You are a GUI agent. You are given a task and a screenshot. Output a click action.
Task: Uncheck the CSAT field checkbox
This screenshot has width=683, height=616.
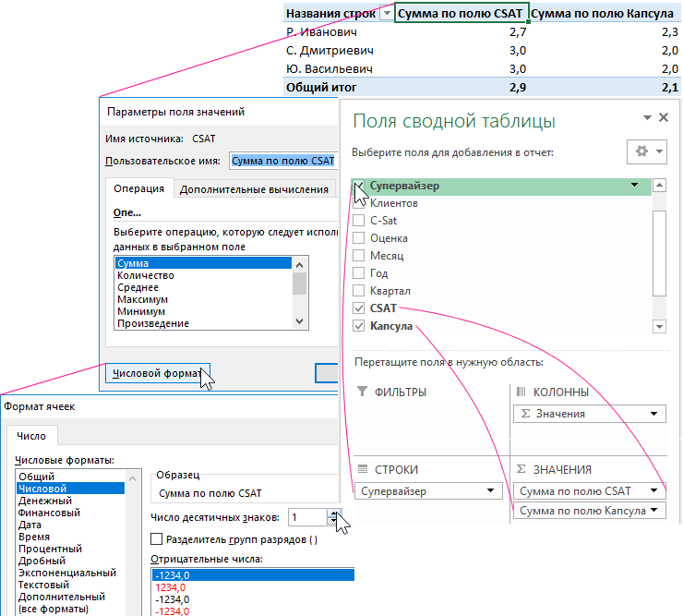click(359, 308)
